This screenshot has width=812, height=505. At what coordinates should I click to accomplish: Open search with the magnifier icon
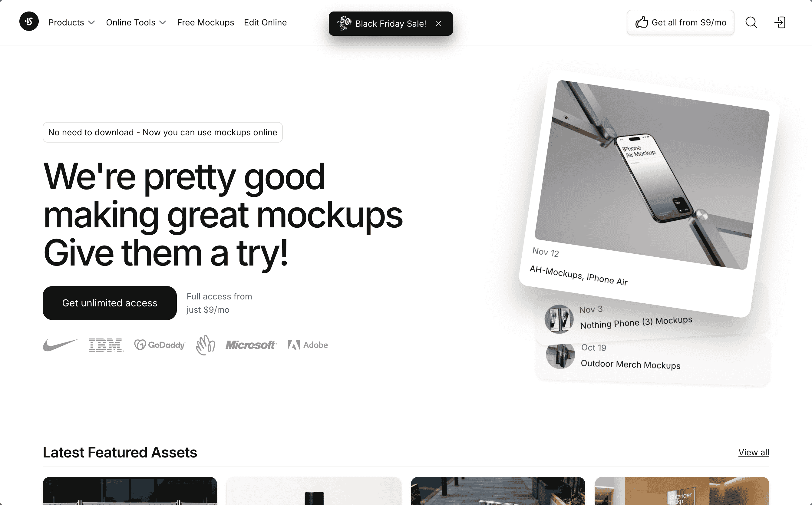(751, 22)
